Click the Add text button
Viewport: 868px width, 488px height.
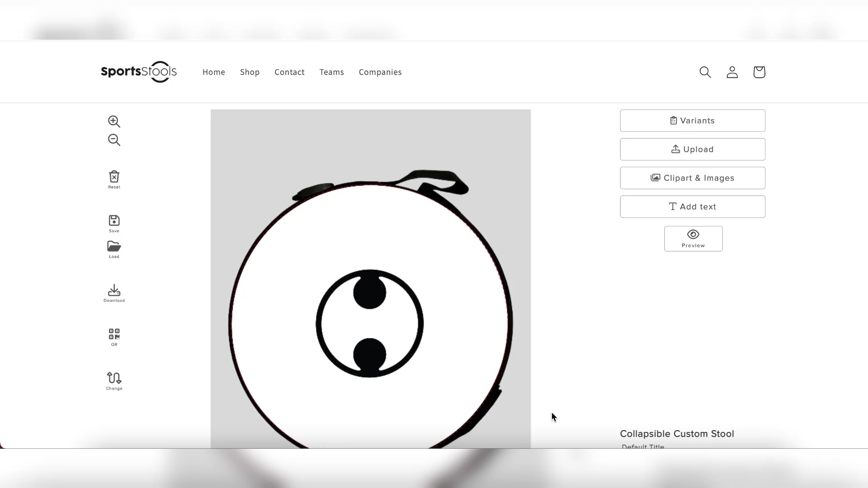point(692,207)
